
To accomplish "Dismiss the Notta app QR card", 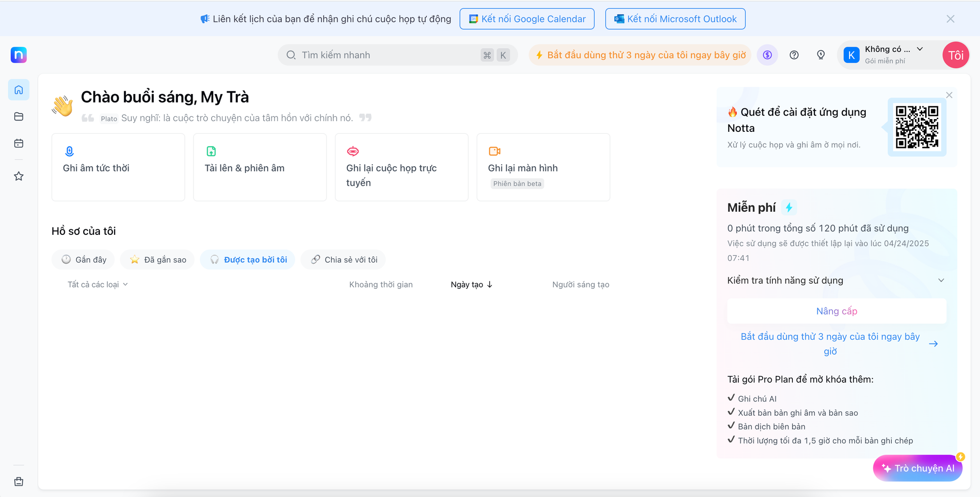I will [949, 95].
